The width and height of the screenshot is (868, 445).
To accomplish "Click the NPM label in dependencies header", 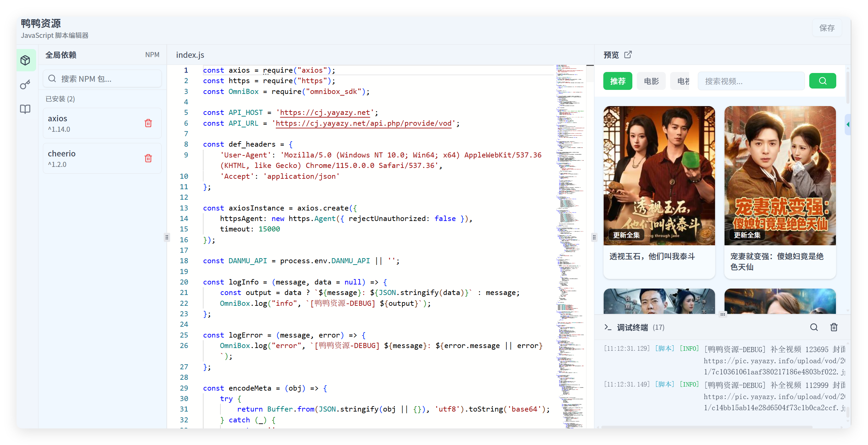I will pos(152,55).
